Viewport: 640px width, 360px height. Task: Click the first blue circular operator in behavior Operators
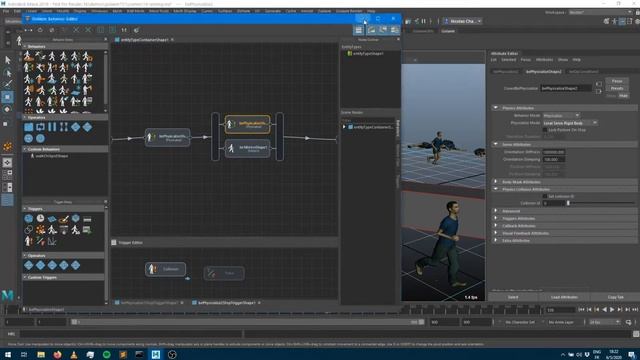[29, 138]
